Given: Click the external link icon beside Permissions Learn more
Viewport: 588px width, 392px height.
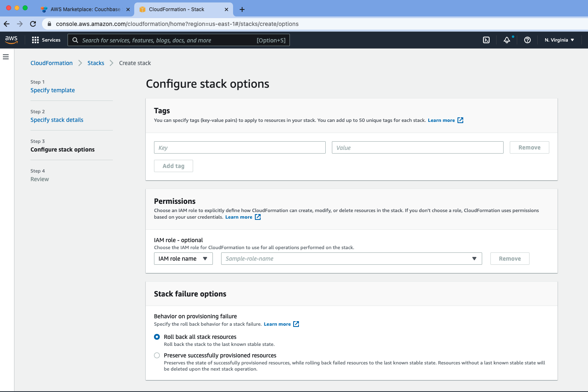Looking at the screenshot, I should pyautogui.click(x=258, y=217).
